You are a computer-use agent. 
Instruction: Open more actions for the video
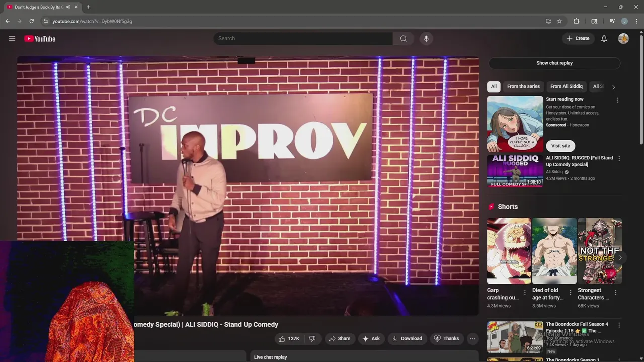(x=473, y=339)
